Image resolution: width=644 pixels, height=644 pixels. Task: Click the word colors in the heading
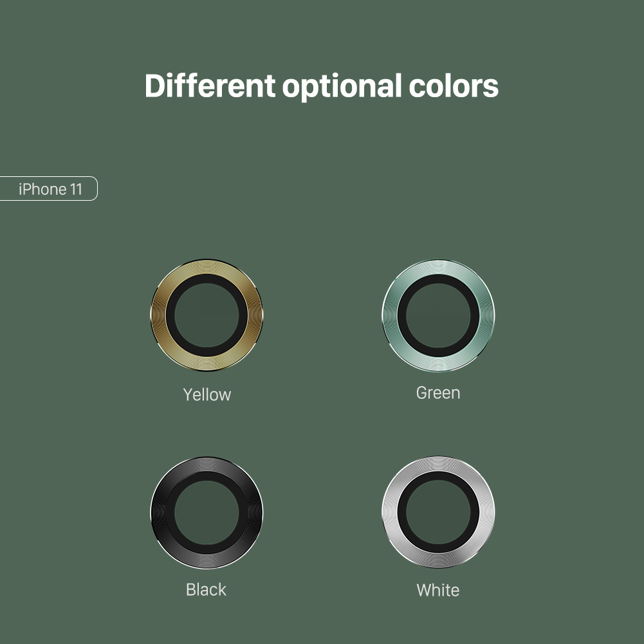click(454, 86)
